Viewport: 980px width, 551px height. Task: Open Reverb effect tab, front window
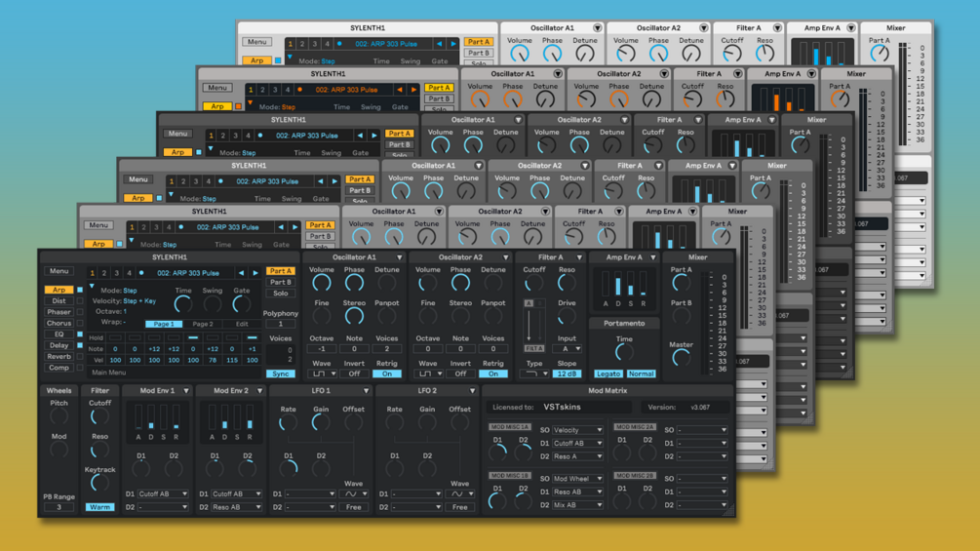click(59, 356)
